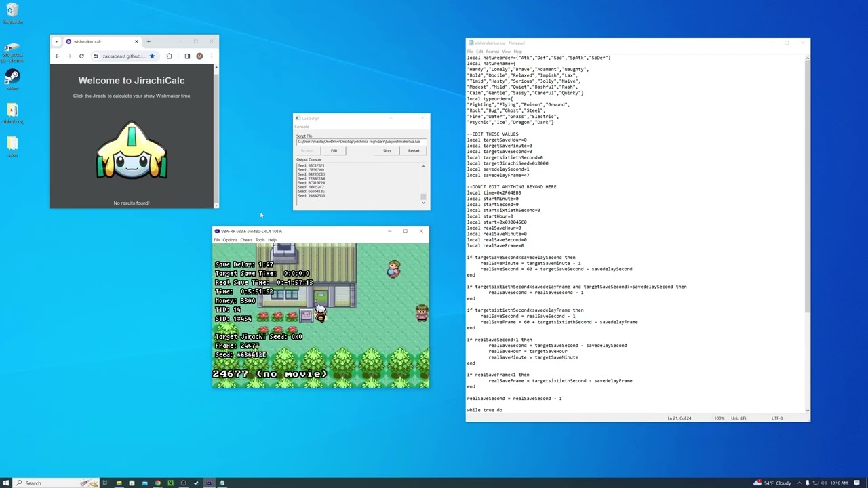Image resolution: width=868 pixels, height=488 pixels.
Task: Open Edit menu in Notepad
Action: click(479, 52)
